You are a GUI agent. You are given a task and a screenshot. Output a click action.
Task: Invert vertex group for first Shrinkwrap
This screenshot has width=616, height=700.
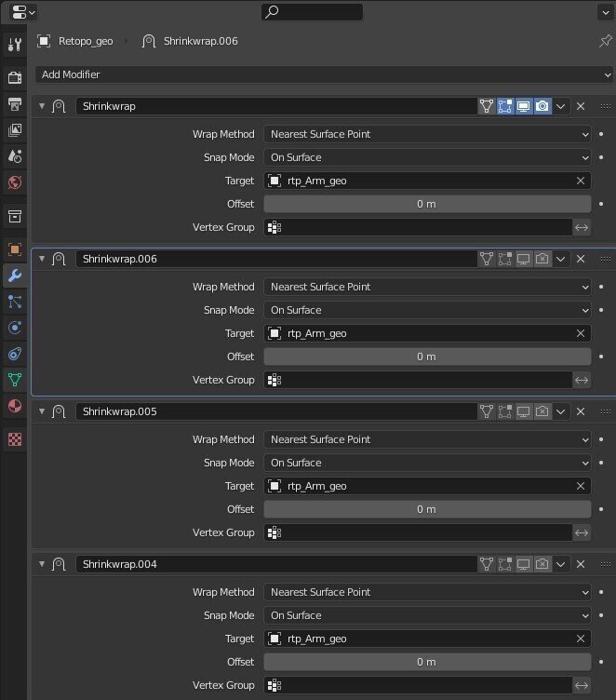(582, 227)
